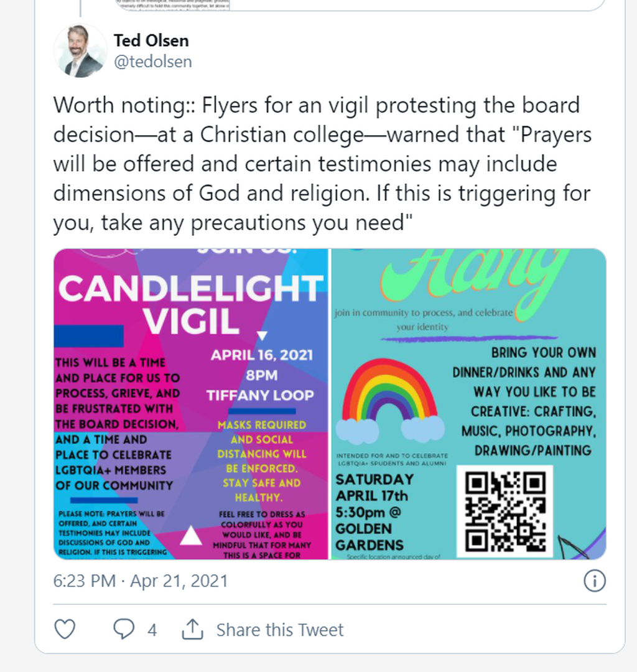
Task: Click the April 16, 2021 date on the flyer
Action: tap(261, 356)
